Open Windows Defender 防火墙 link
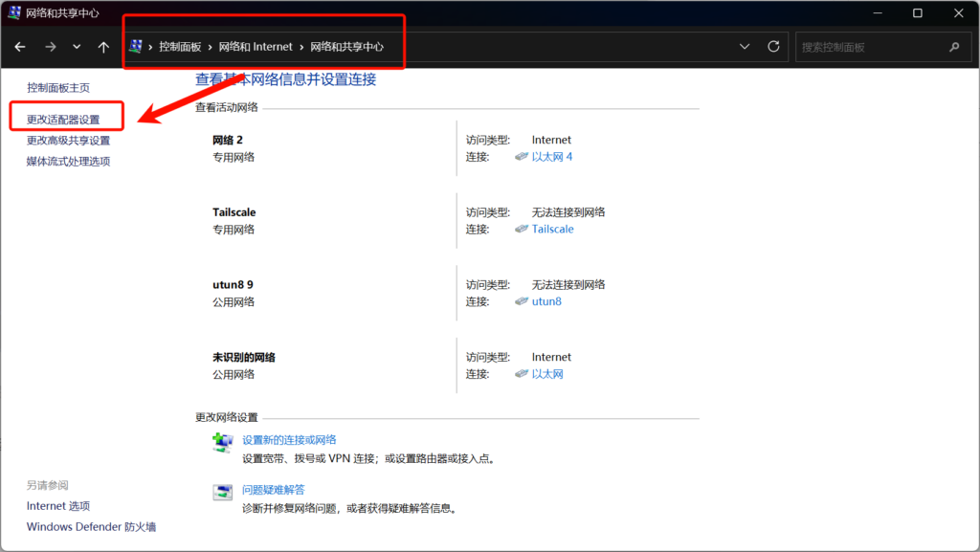The width and height of the screenshot is (980, 552). point(91,527)
